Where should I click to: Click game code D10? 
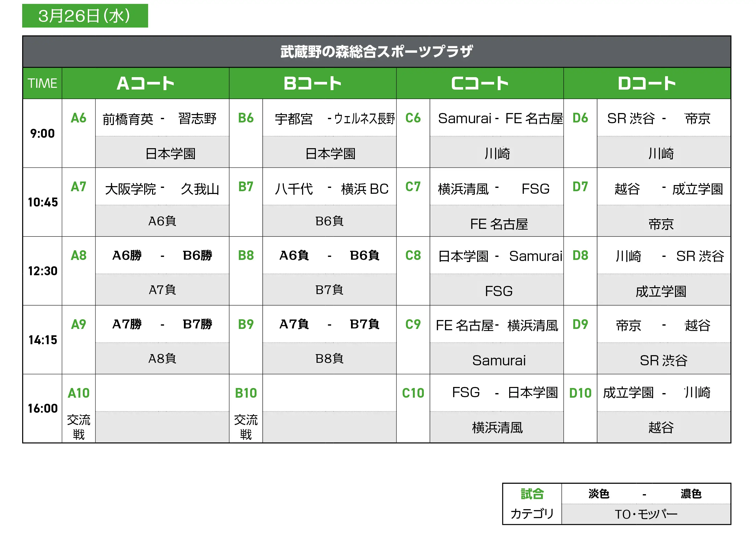click(580, 393)
